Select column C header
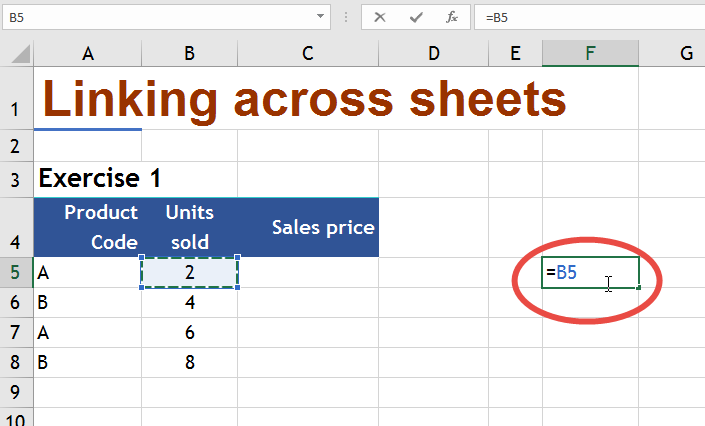This screenshot has width=705, height=426. (x=307, y=54)
